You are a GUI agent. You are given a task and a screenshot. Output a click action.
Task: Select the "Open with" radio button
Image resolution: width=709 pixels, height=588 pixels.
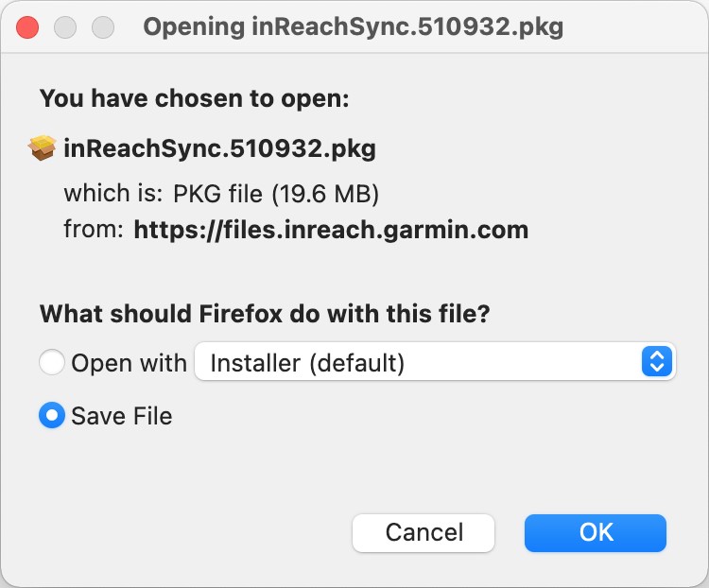(x=52, y=362)
